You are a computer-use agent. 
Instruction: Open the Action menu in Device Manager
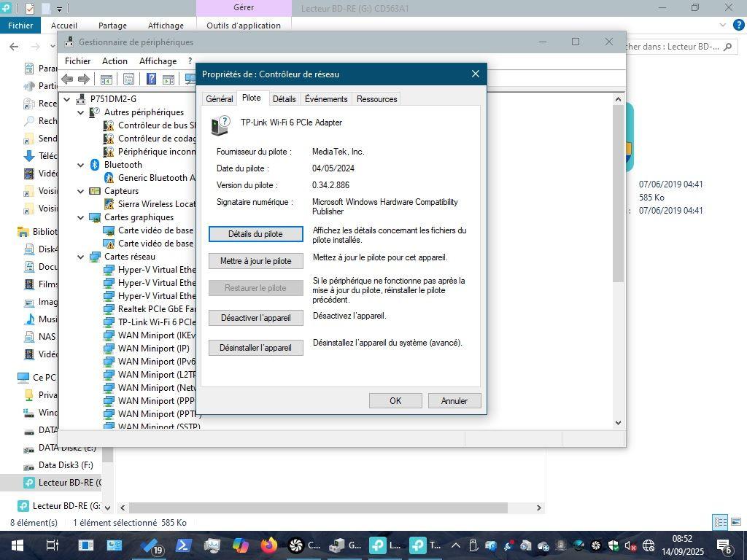pos(115,61)
